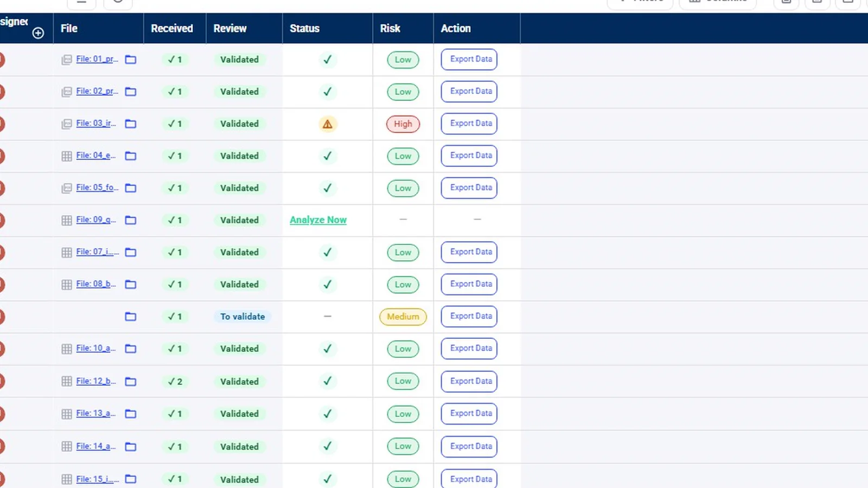Click the spreadsheet icon beside File: 13_a
Screen dimensions: 868x488
[x=67, y=414]
